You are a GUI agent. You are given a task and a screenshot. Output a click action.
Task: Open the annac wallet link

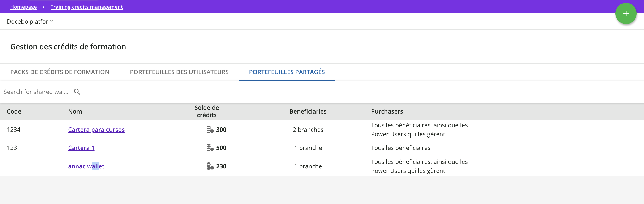pos(86,166)
